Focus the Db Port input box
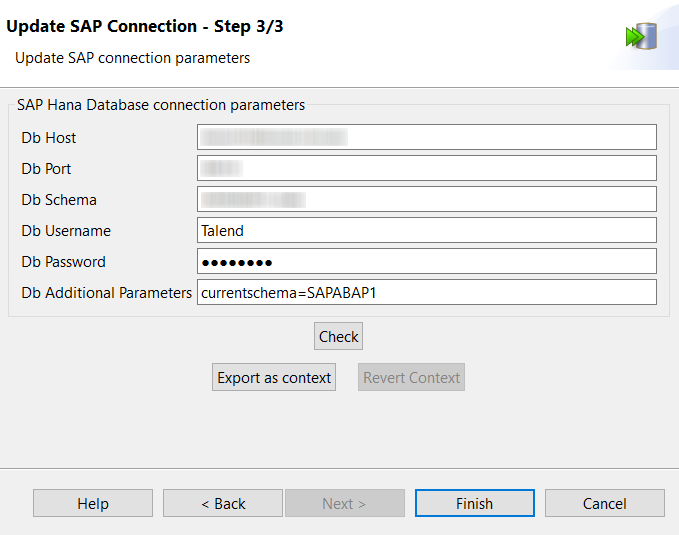Viewport: 679px width, 535px height. [426, 168]
